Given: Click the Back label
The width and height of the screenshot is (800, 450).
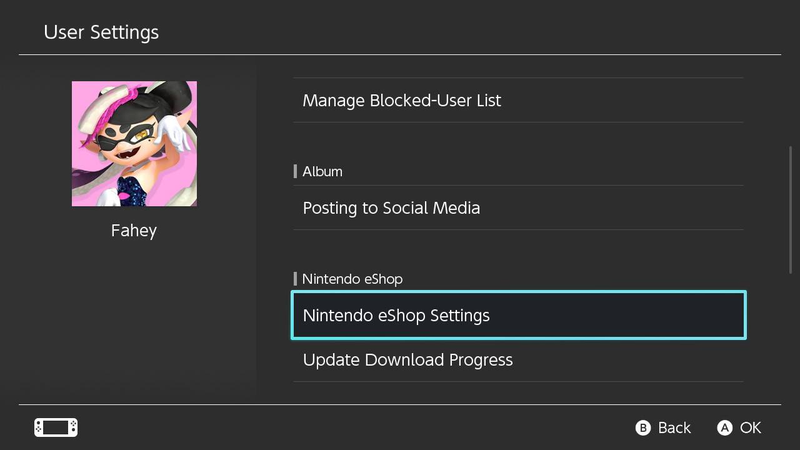Looking at the screenshot, I should (x=674, y=428).
